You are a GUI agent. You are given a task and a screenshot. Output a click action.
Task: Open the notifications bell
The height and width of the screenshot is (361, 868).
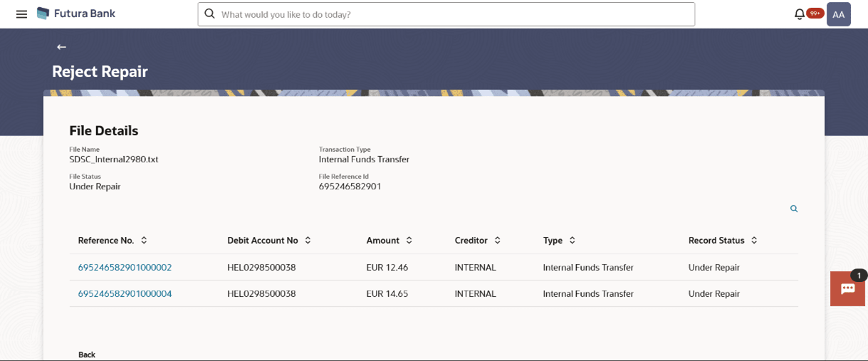tap(800, 14)
